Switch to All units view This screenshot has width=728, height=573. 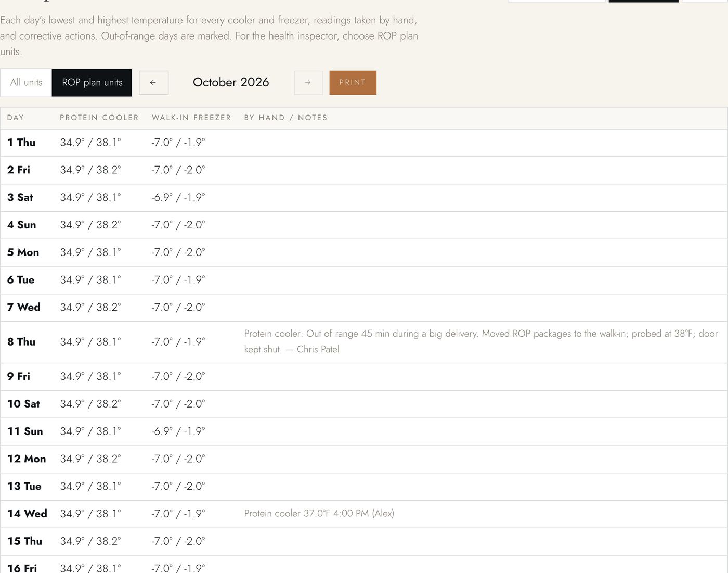26,83
